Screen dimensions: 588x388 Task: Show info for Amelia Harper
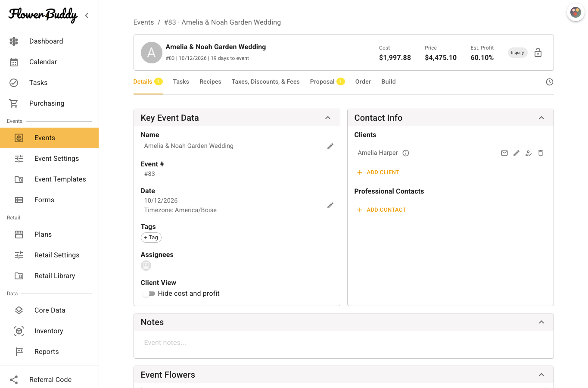click(x=406, y=153)
